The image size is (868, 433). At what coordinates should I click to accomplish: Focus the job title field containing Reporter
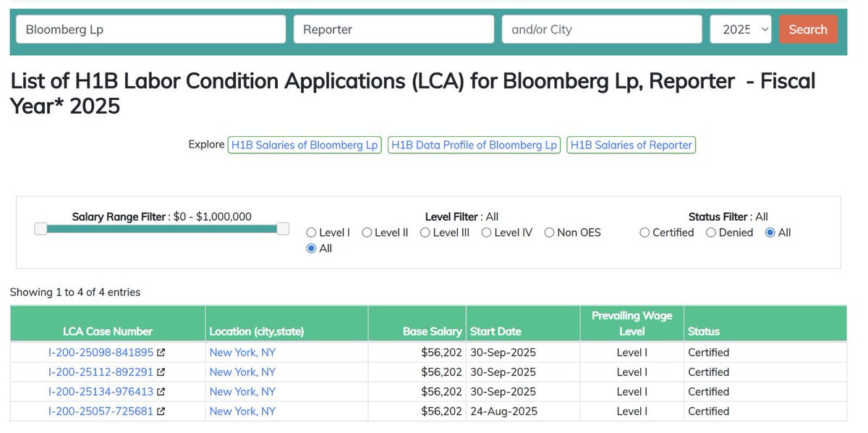click(x=393, y=30)
